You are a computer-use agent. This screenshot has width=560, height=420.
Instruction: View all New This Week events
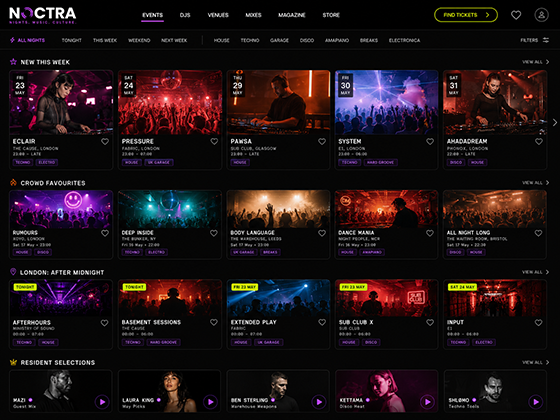point(535,62)
